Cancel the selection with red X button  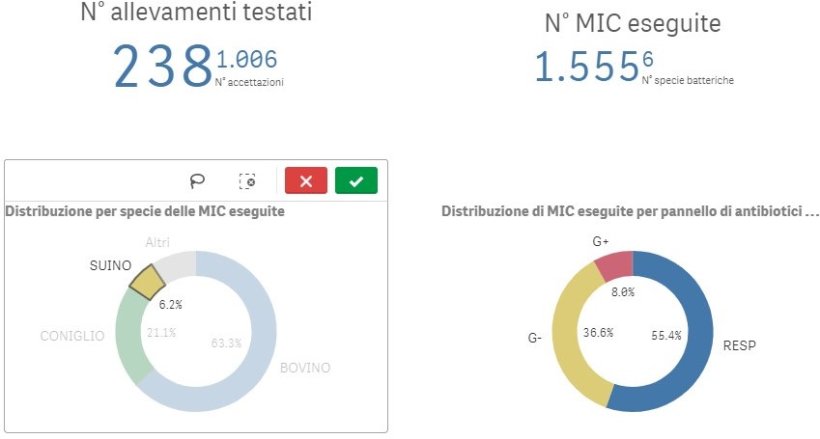[x=306, y=181]
